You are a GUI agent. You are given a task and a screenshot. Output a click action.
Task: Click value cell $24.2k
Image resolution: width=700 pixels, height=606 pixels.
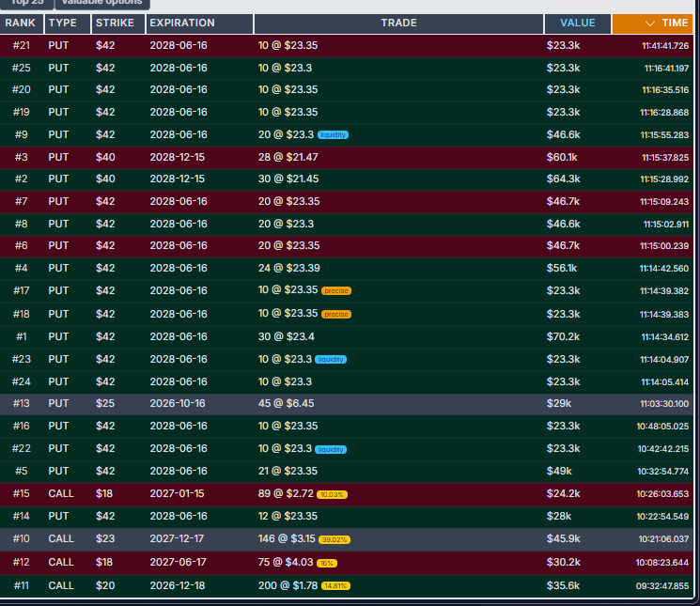click(564, 493)
